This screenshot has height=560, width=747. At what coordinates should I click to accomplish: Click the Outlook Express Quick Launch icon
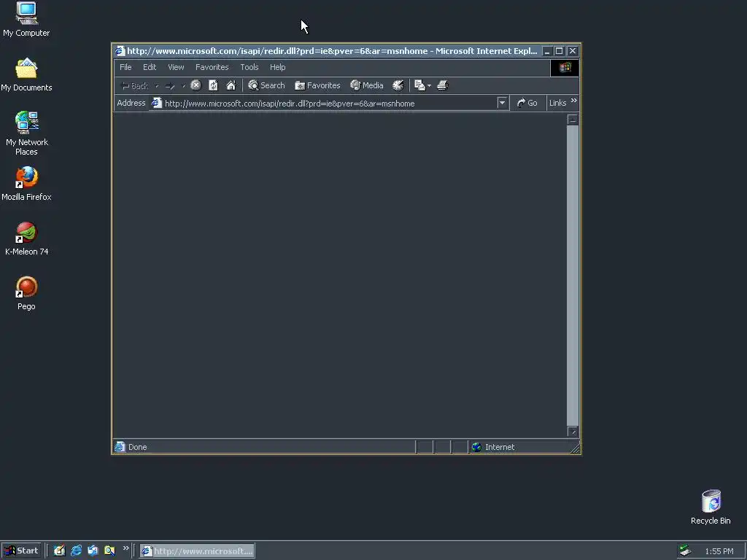click(93, 551)
